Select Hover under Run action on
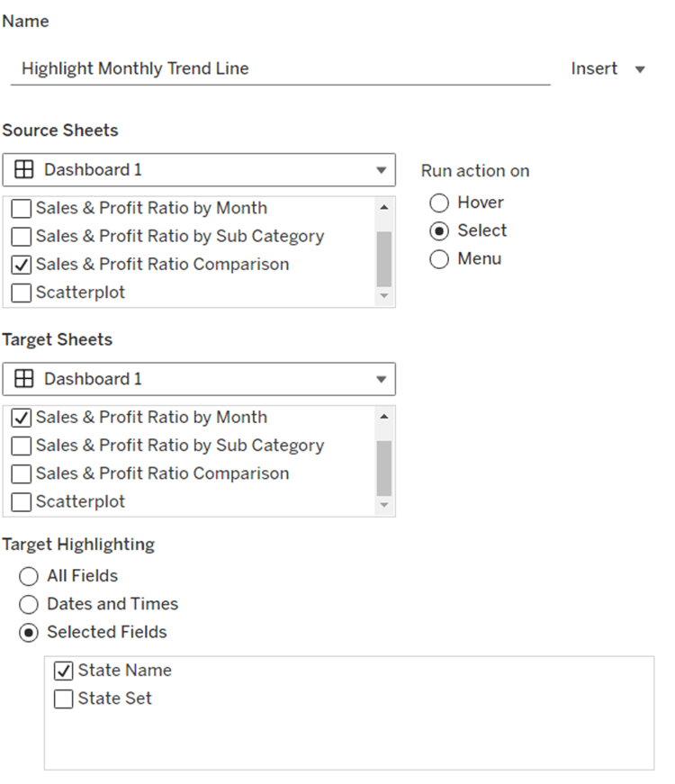 point(439,203)
